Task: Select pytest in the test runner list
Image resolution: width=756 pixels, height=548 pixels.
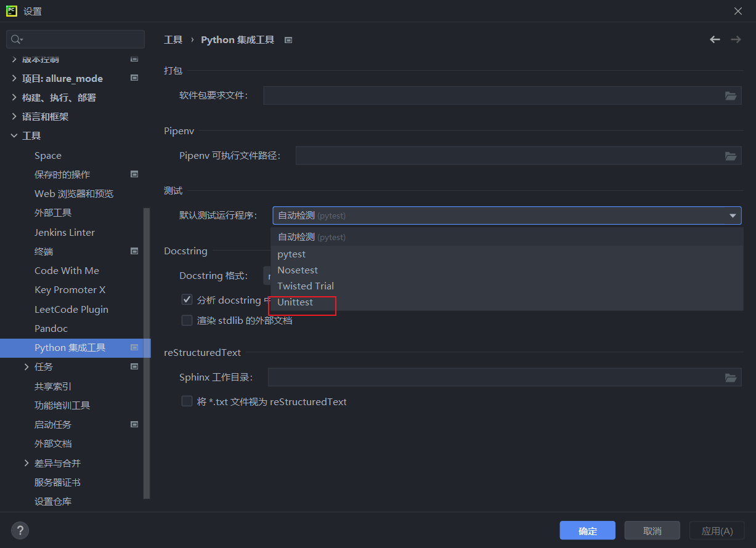Action: pyautogui.click(x=507, y=254)
